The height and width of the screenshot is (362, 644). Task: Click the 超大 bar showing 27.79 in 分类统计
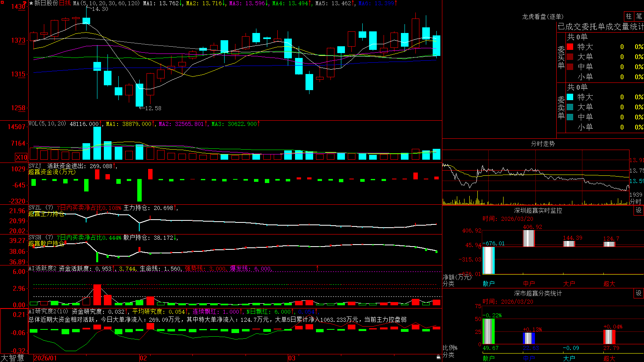click(609, 337)
